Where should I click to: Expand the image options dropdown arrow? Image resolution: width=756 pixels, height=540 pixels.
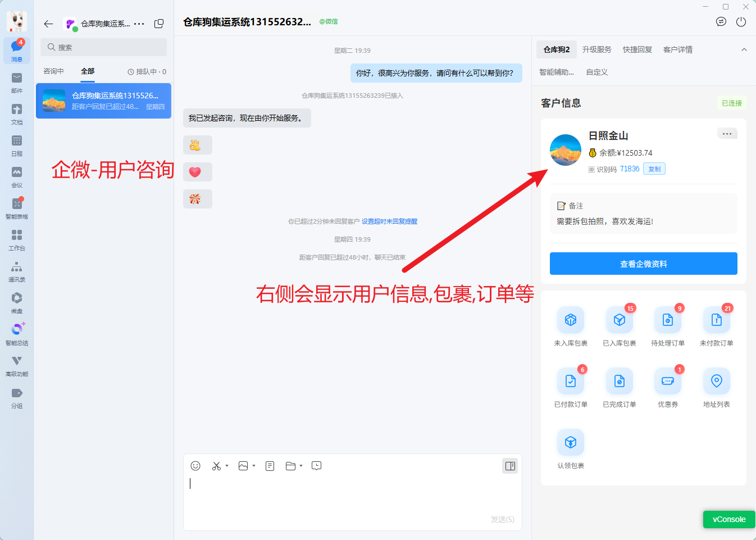tap(254, 466)
